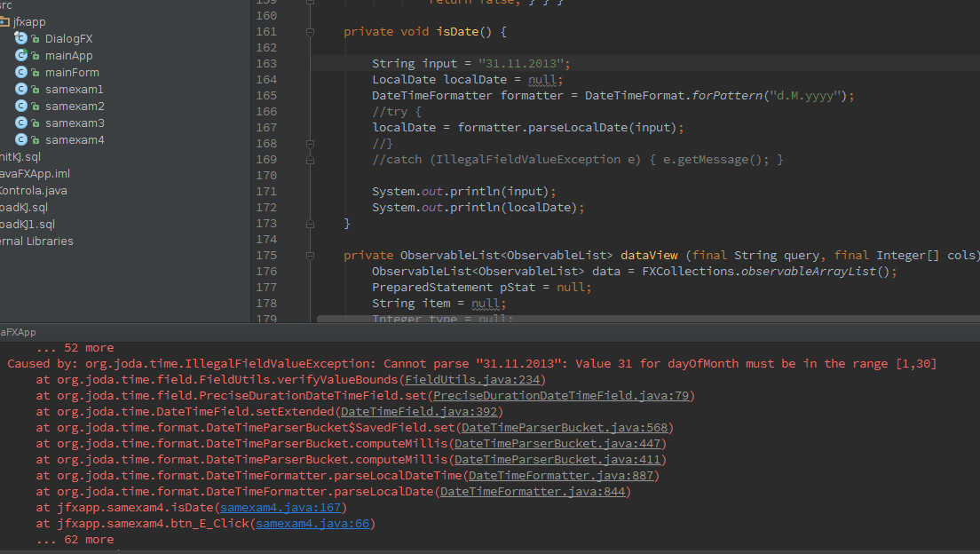Click the observableArrayList call on line 176
Screen dimensions: 980x554
tap(808, 272)
